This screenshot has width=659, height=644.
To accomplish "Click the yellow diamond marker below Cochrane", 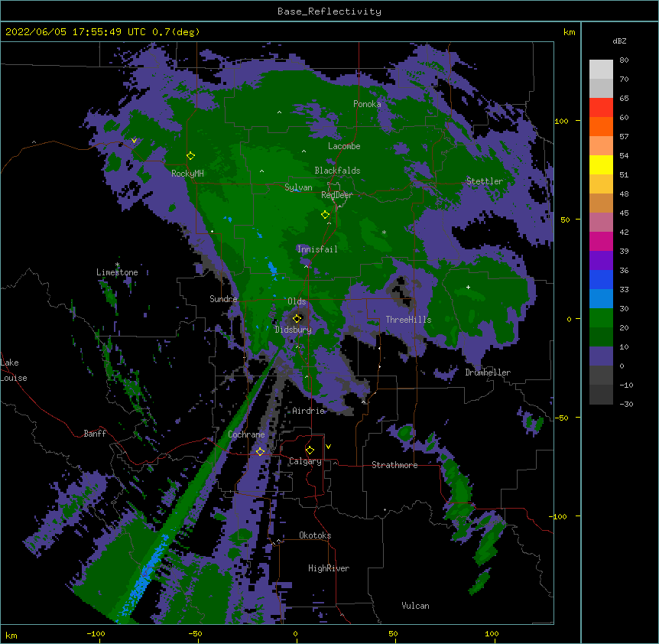I will click(260, 451).
